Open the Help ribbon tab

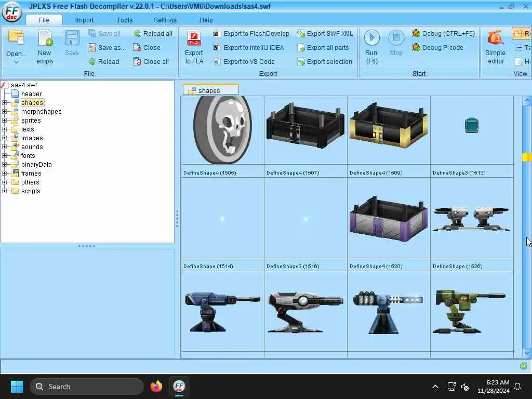pos(206,20)
